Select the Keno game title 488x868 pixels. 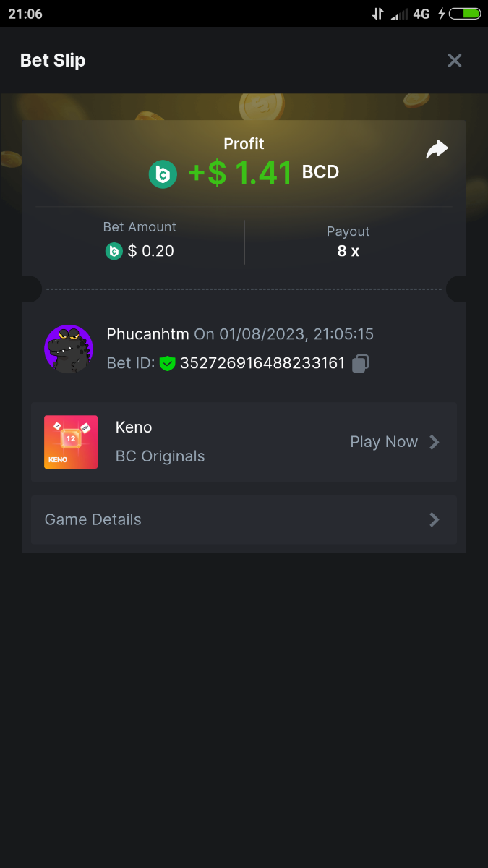(x=134, y=427)
